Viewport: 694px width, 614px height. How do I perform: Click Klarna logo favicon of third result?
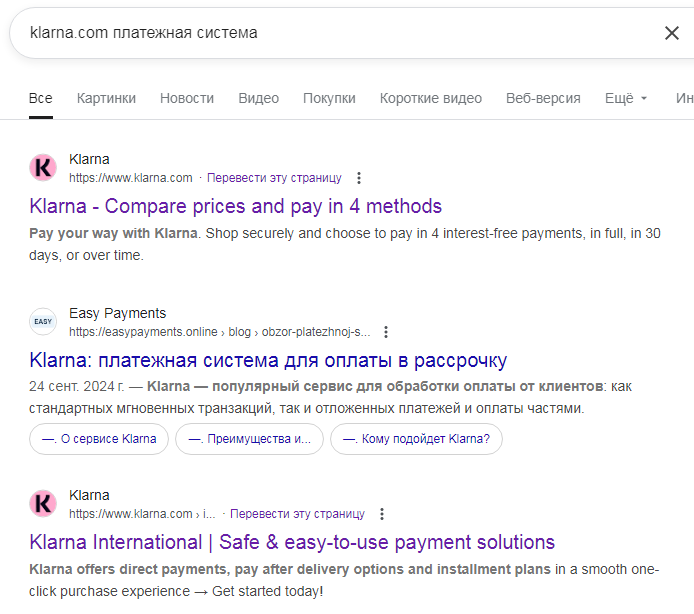click(x=43, y=504)
